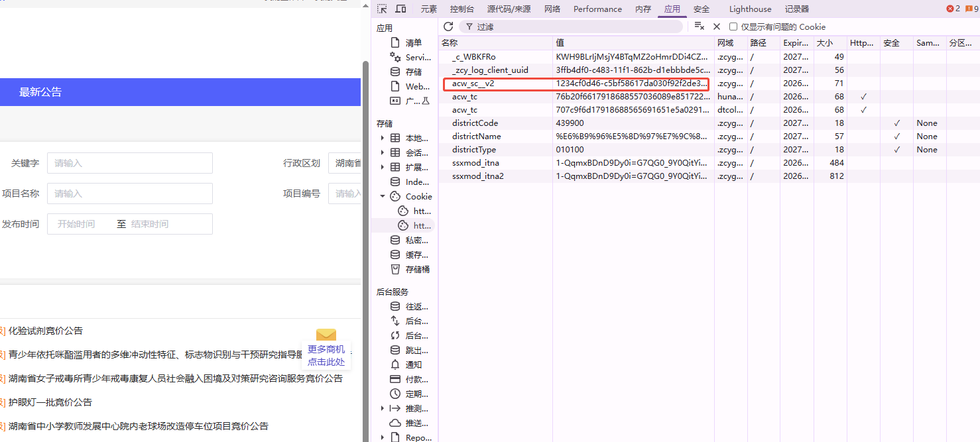Open the 护眼灯一批竞价公告 link
The image size is (980, 442).
[x=50, y=402]
